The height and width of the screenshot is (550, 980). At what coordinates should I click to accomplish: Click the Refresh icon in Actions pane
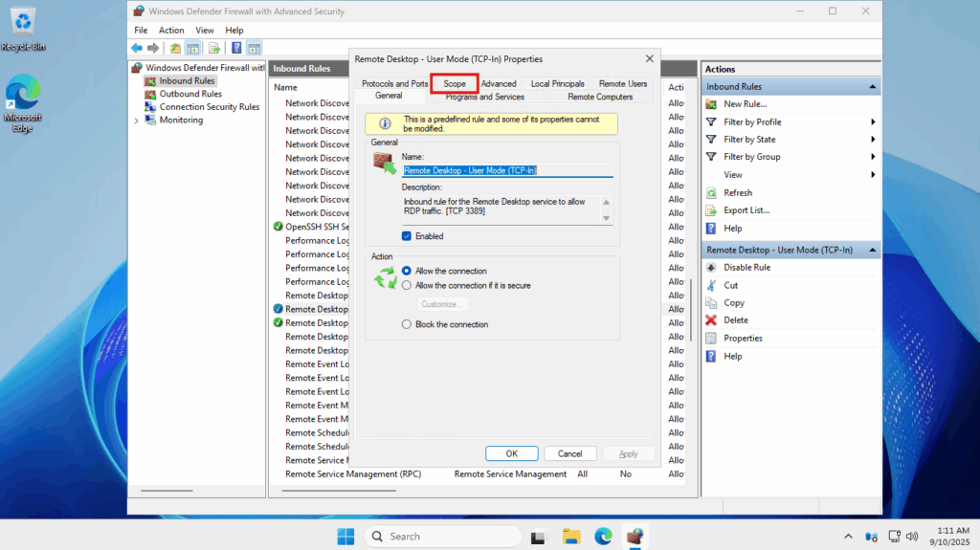711,193
